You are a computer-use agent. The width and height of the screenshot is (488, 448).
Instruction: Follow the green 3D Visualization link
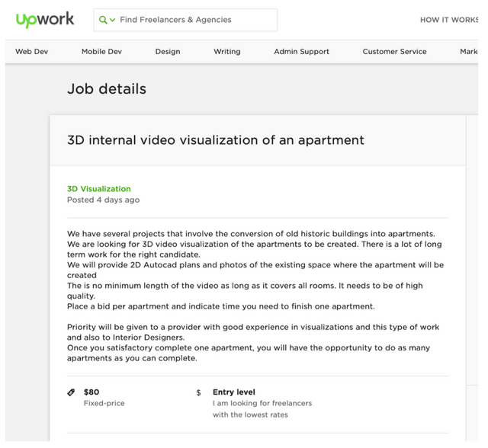(99, 189)
